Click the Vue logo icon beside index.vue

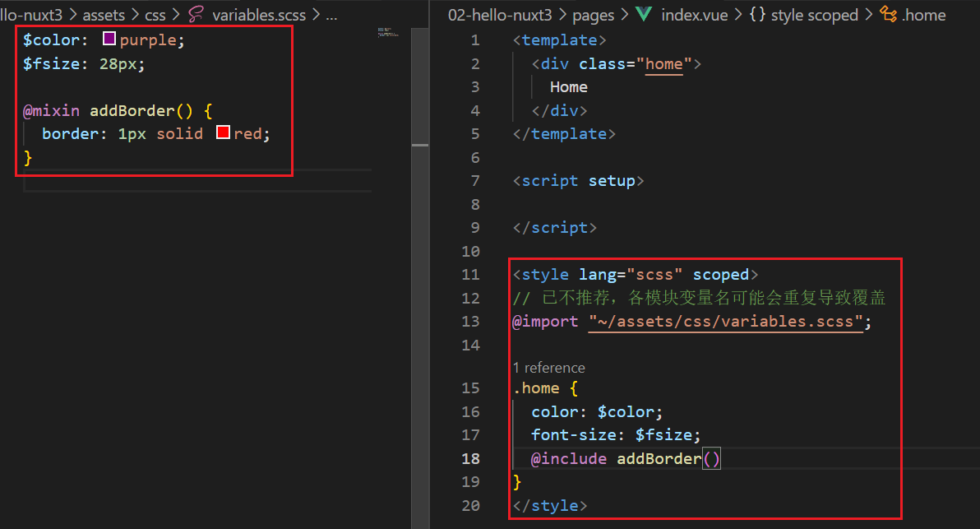[x=643, y=14]
